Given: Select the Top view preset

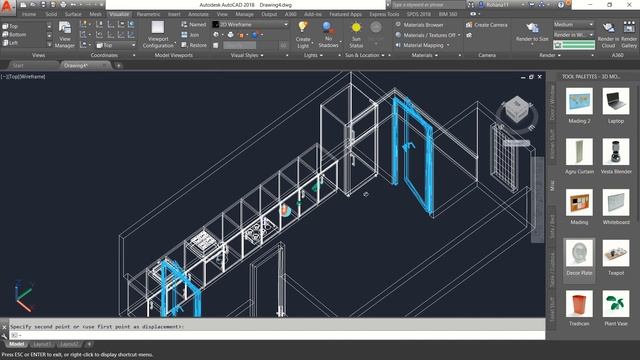Looking at the screenshot, I should pyautogui.click(x=11, y=26).
